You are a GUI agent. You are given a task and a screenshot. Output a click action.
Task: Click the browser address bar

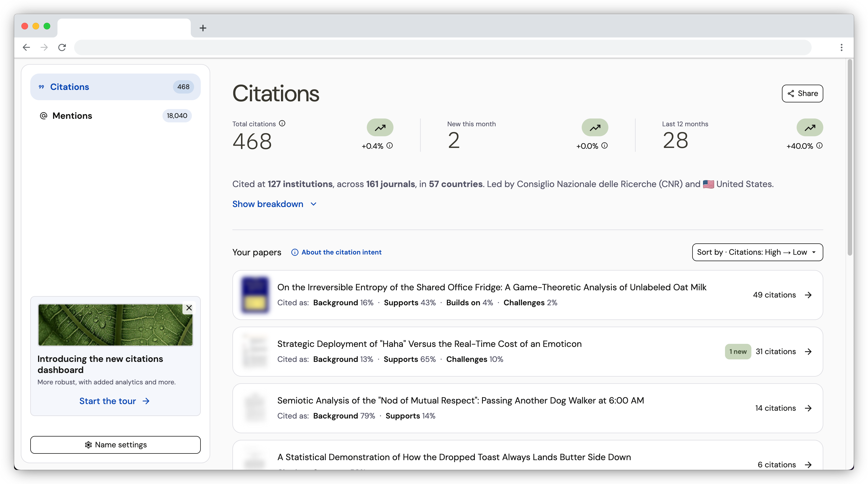(x=442, y=47)
